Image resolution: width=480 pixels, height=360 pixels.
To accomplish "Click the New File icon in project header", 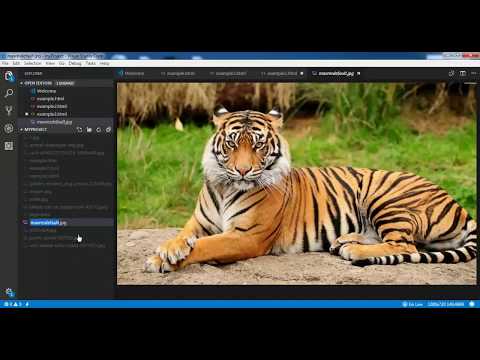I will [x=79, y=130].
